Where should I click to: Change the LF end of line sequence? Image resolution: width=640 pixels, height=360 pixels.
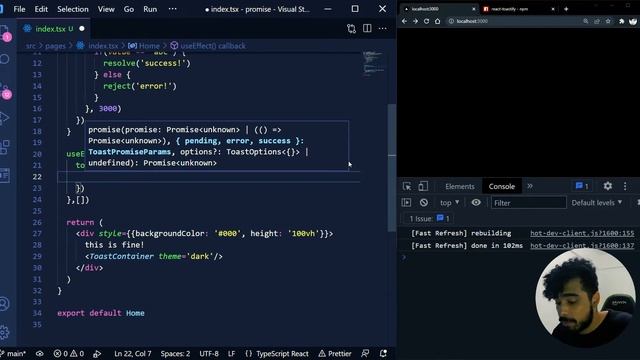tap(231, 353)
